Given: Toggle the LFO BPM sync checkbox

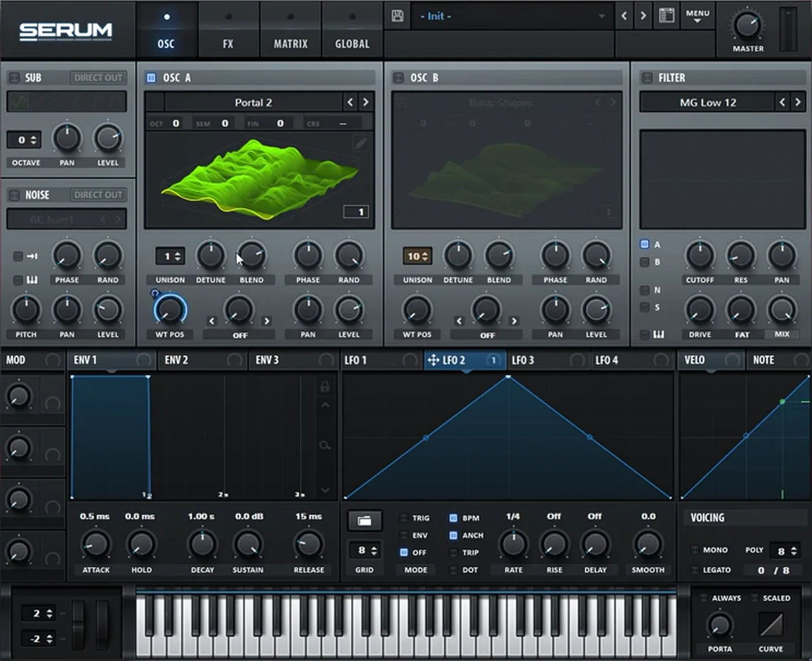Looking at the screenshot, I should pyautogui.click(x=453, y=518).
